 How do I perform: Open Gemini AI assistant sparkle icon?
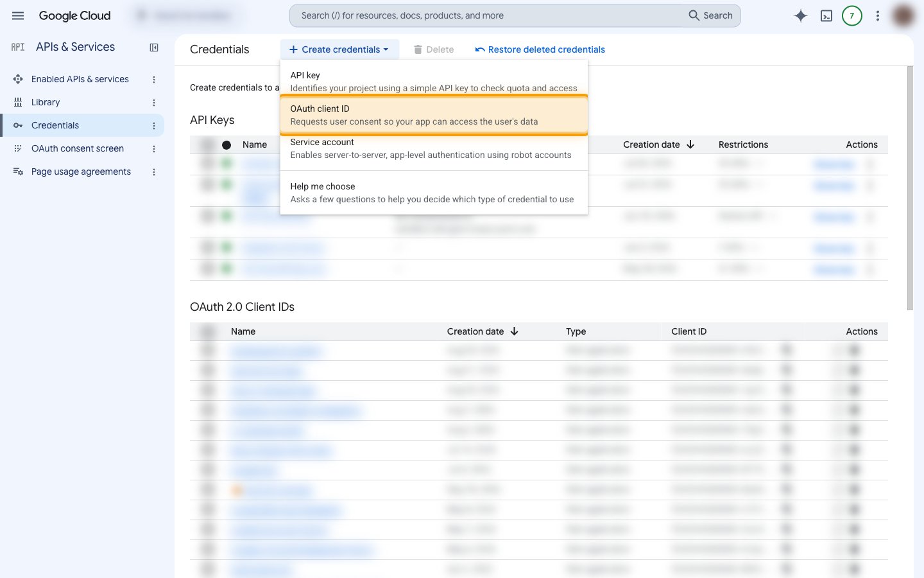(x=800, y=15)
